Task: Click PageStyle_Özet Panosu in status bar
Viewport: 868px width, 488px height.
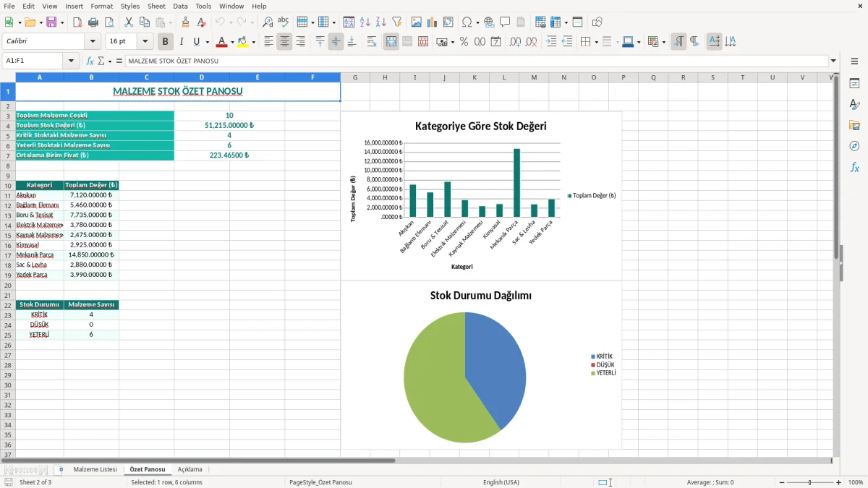Action: (320, 482)
